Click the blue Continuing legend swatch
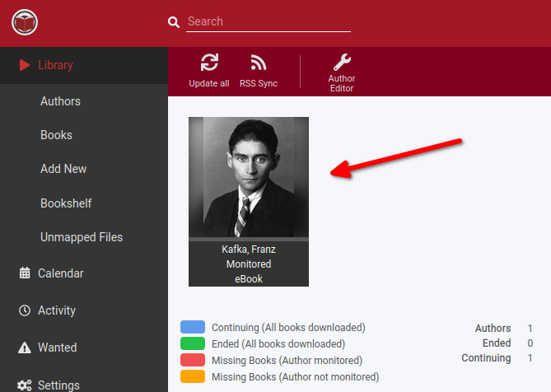 point(193,327)
